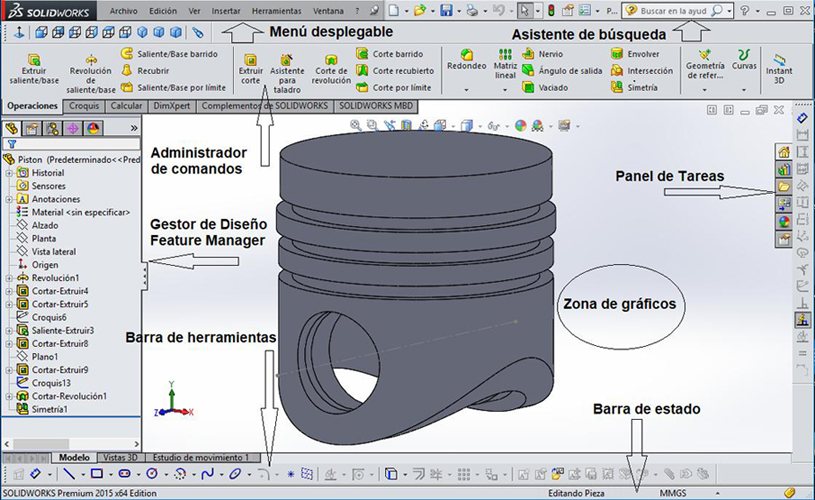The height and width of the screenshot is (500, 815).
Task: Click the Corte por límite button
Action: pos(395,88)
